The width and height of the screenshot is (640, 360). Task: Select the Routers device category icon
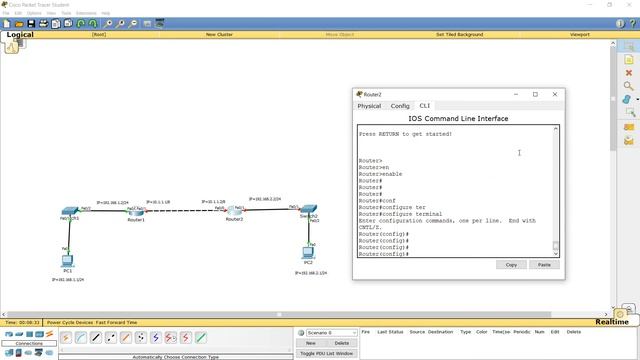pyautogui.click(x=9, y=334)
